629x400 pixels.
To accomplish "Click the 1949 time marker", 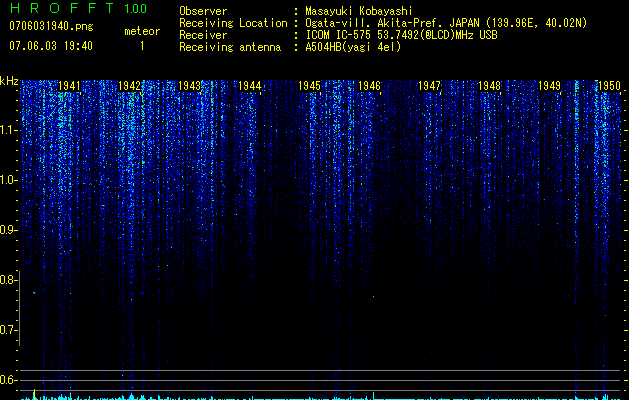I will [x=549, y=86].
